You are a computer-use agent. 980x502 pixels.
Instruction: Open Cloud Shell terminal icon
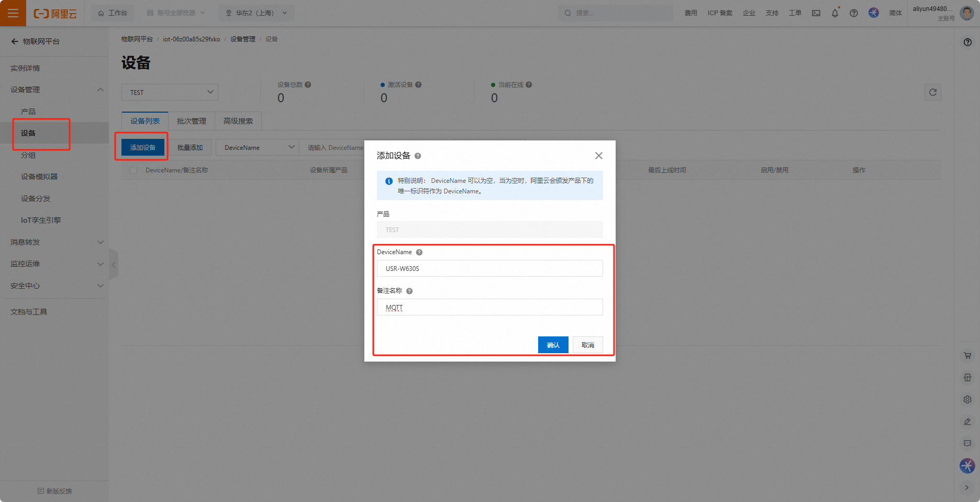(816, 13)
